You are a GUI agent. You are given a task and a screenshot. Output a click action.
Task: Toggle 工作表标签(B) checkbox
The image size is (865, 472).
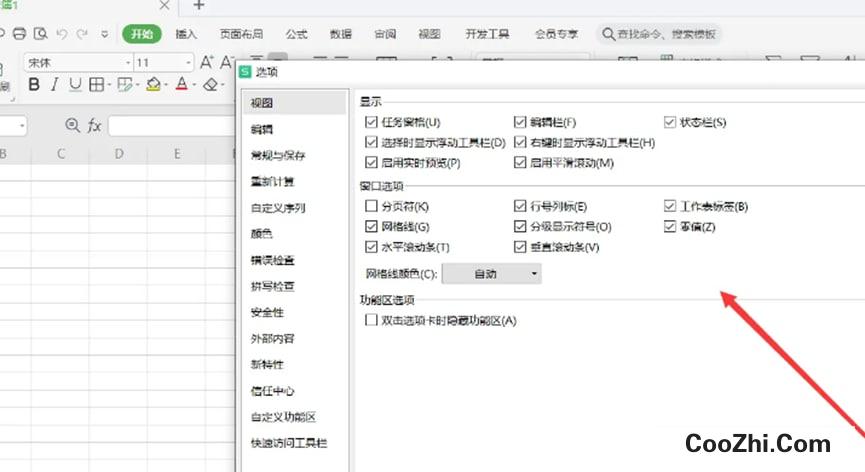tap(670, 206)
